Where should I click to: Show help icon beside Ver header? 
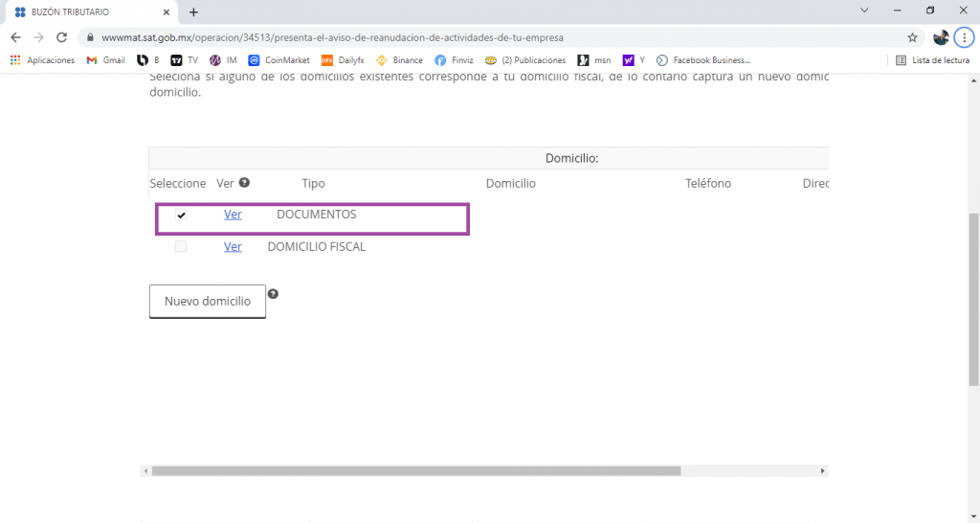tap(244, 183)
